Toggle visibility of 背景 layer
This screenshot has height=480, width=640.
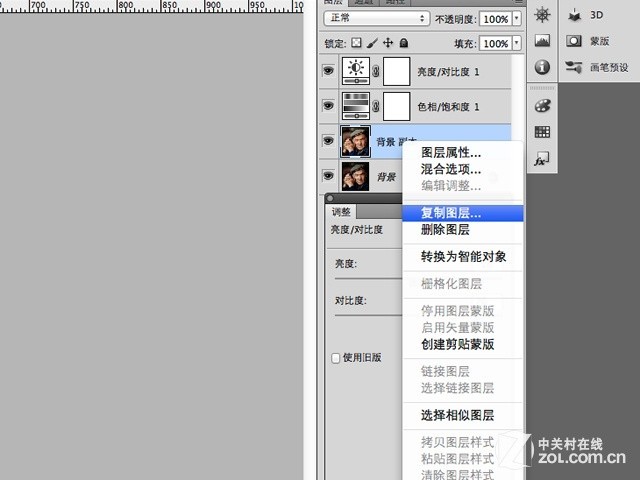328,176
